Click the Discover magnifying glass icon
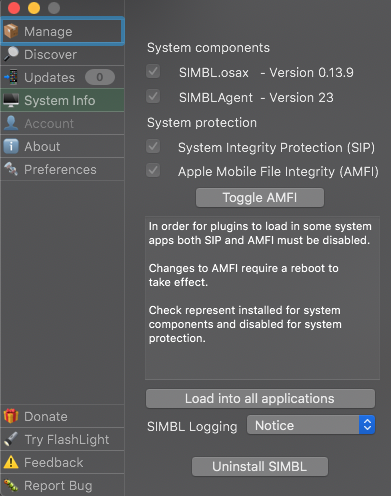The image size is (391, 496). 11,54
